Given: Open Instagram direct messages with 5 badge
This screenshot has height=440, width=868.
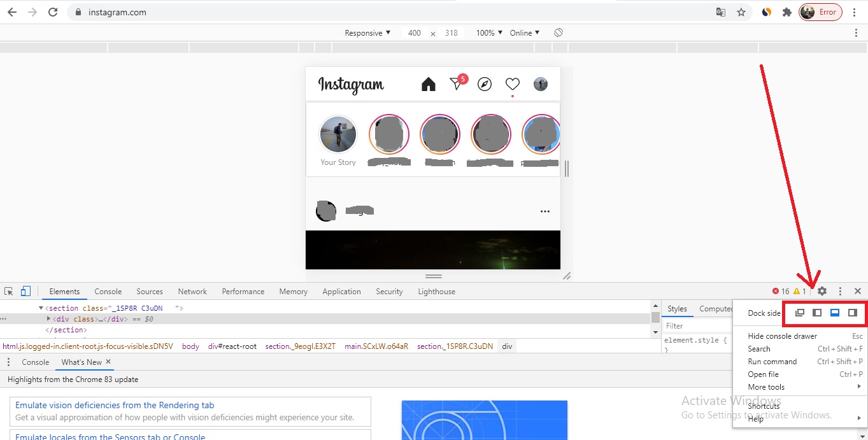Looking at the screenshot, I should pos(458,83).
